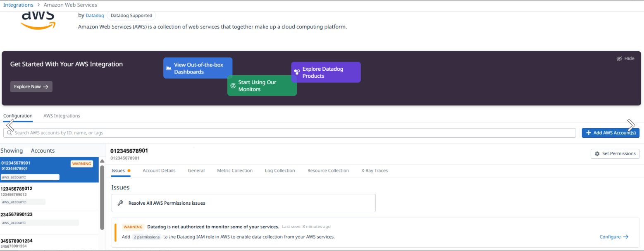Select account 234567890123 in the list

50,222
